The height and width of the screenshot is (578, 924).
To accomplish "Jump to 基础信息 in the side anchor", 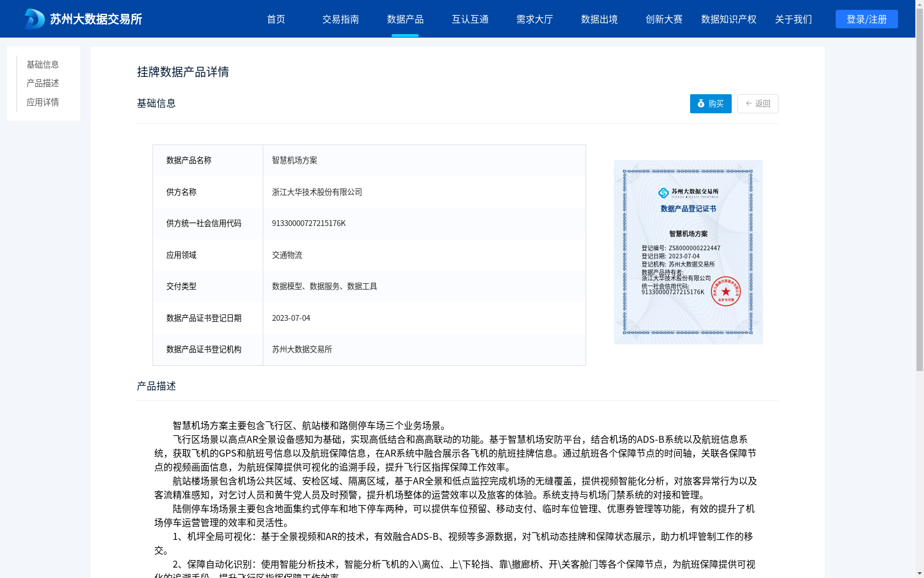I will click(43, 64).
